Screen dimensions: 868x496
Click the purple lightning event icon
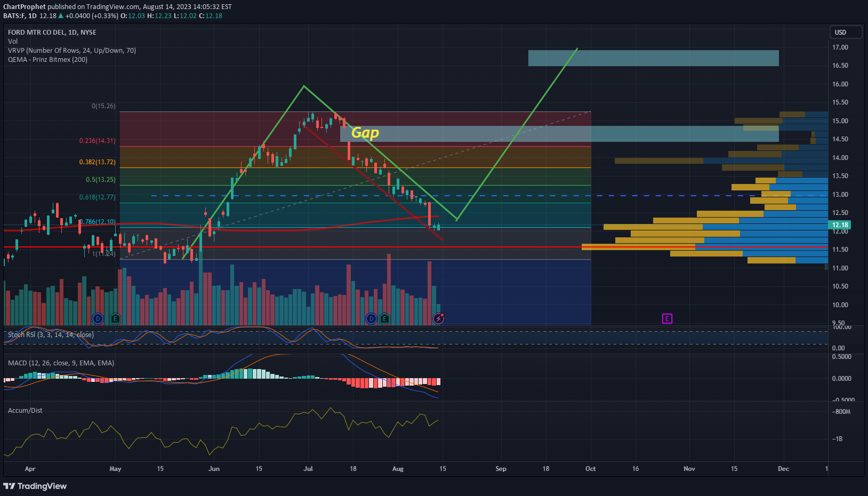point(438,318)
